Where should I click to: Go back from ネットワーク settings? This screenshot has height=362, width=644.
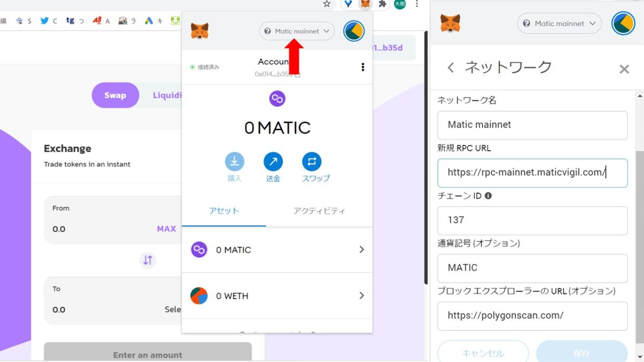[x=451, y=68]
